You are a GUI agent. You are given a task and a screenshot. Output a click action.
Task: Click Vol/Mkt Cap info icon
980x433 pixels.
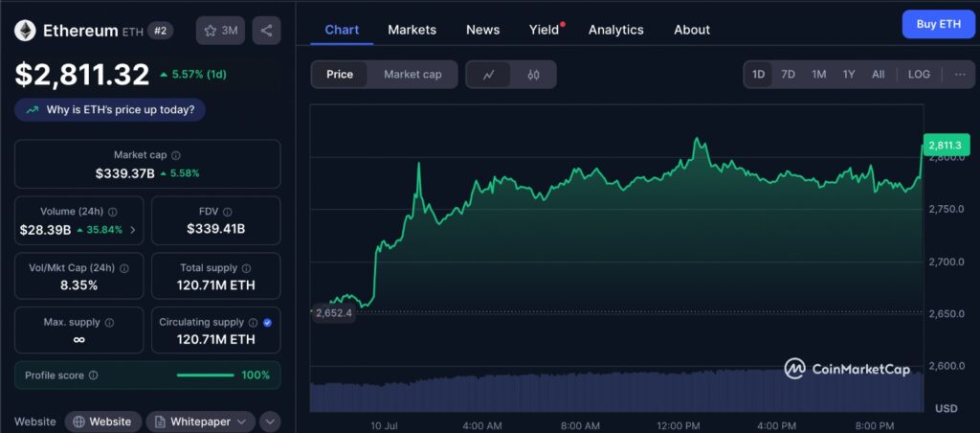click(x=123, y=268)
